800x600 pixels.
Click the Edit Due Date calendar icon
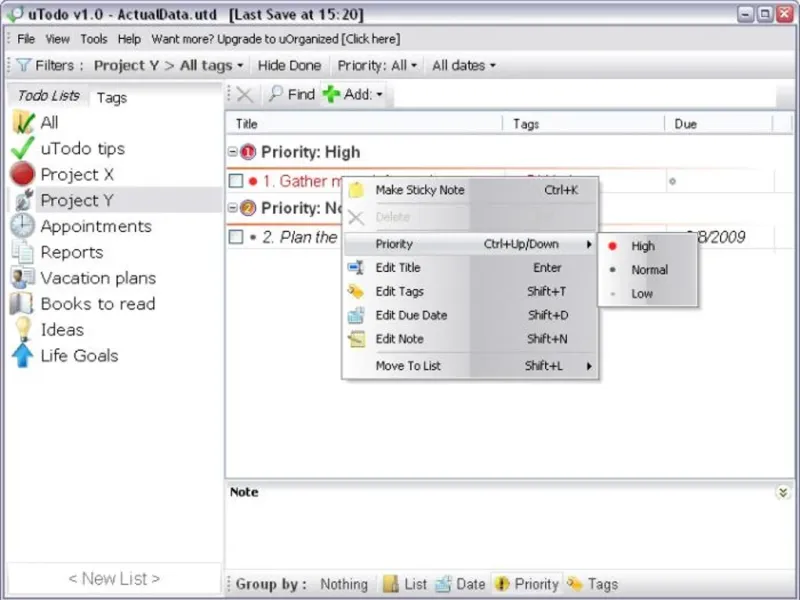point(356,315)
